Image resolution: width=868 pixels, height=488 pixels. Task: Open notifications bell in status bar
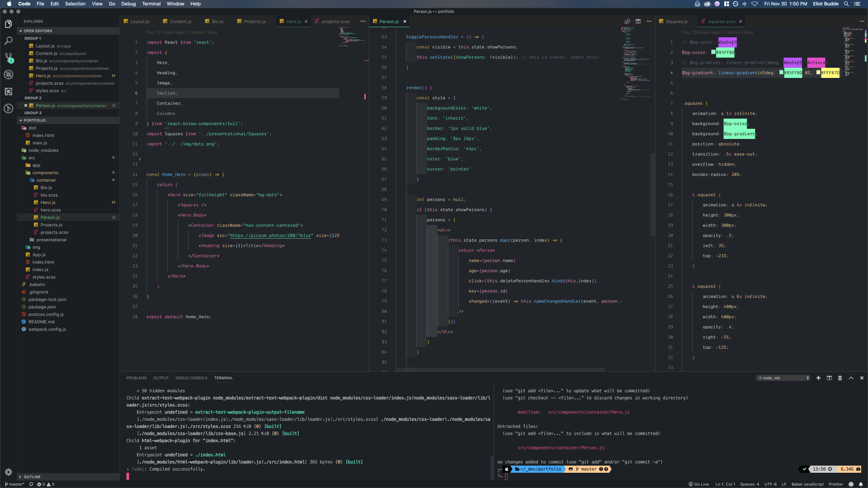click(x=861, y=484)
